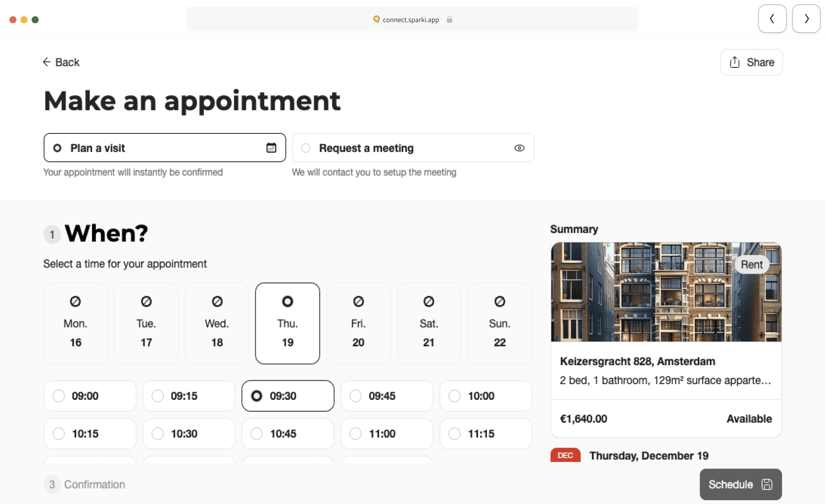Image resolution: width=825 pixels, height=504 pixels.
Task: Go back using the Back arrow link
Action: [x=61, y=62]
